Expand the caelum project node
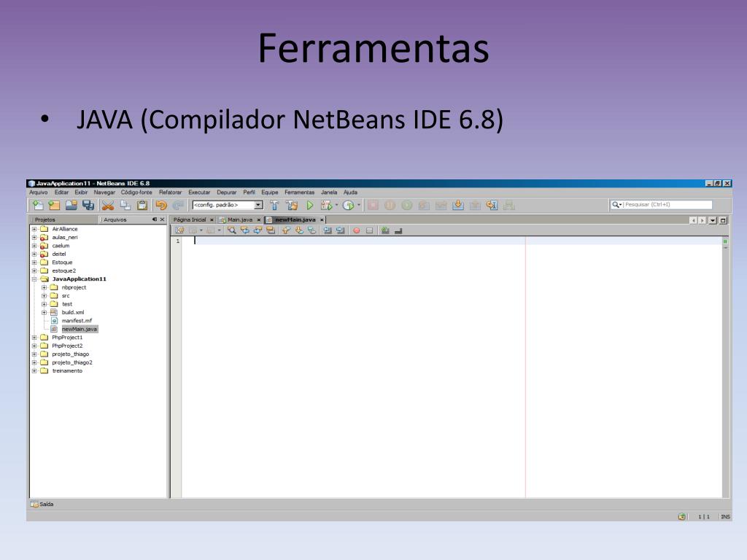747x560 pixels. coord(34,246)
